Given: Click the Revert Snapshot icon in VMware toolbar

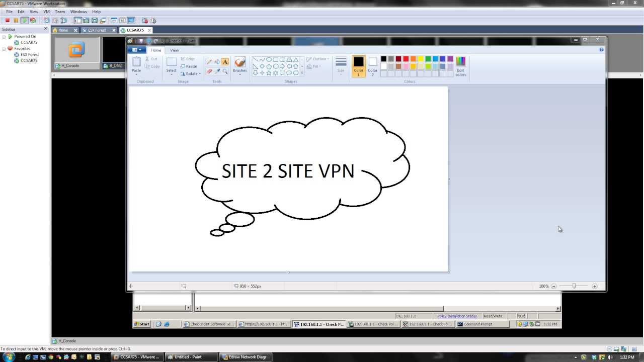Looking at the screenshot, I should coord(55,21).
